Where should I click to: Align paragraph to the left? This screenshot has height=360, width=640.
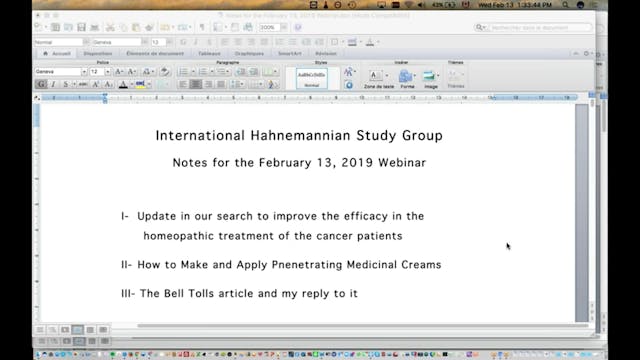pyautogui.click(x=183, y=84)
